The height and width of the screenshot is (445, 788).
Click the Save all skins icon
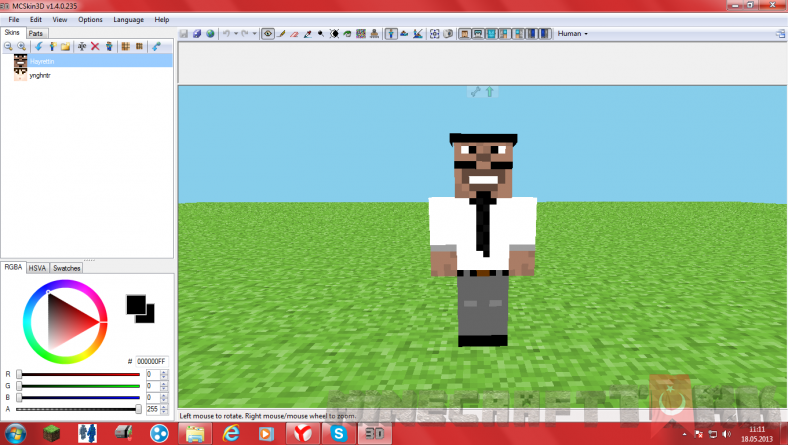pos(197,34)
